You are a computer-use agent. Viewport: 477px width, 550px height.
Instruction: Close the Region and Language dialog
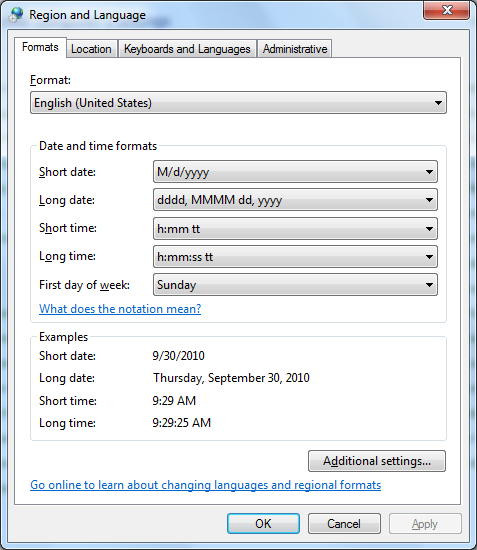coord(446,10)
